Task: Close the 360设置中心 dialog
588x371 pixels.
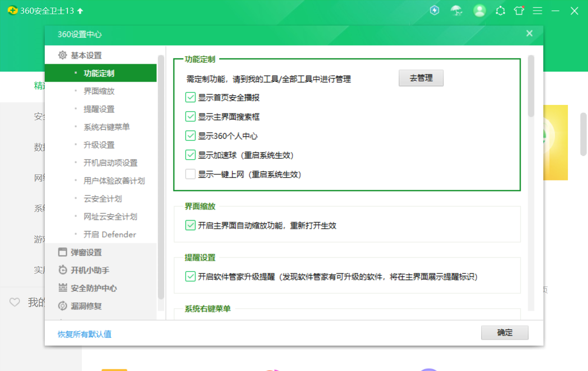Action: point(529,33)
